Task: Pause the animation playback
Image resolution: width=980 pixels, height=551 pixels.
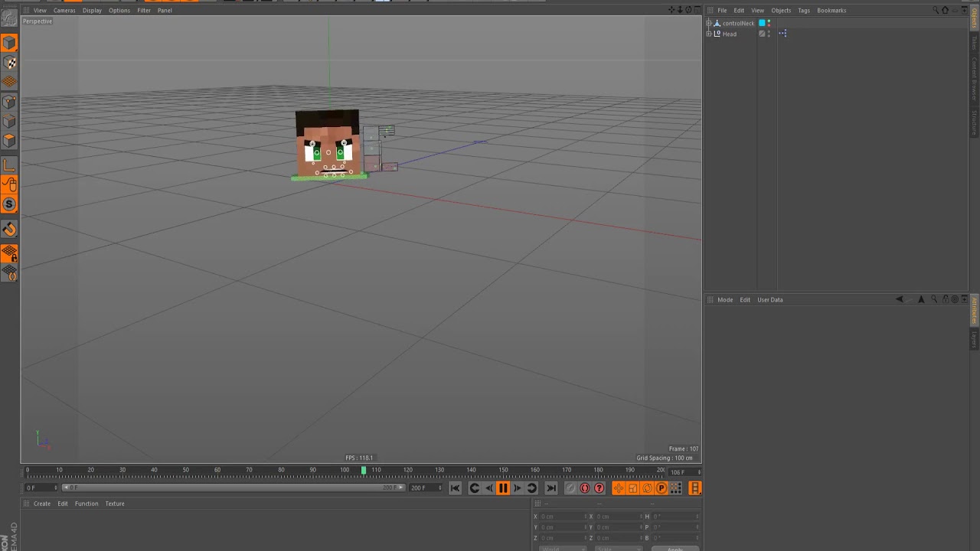Action: (x=503, y=488)
